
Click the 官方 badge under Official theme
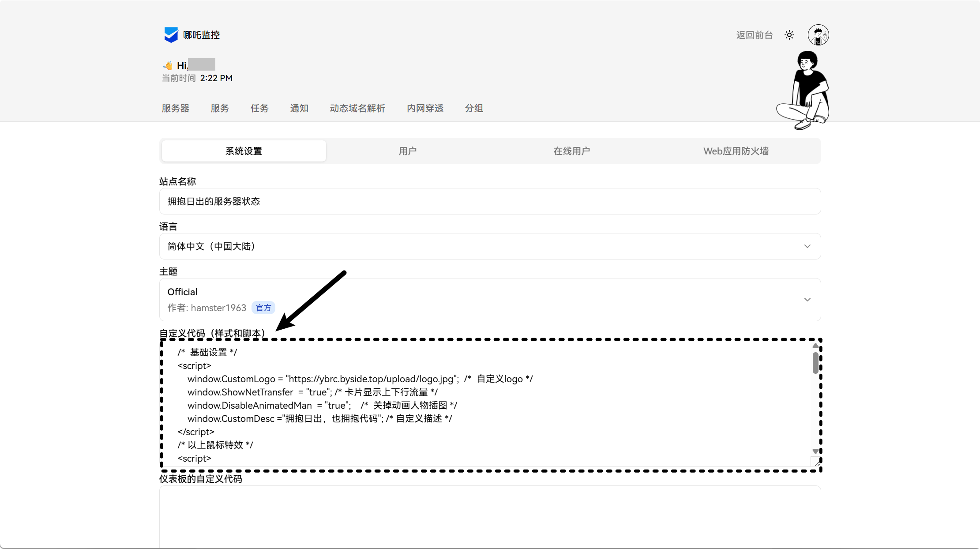point(263,308)
